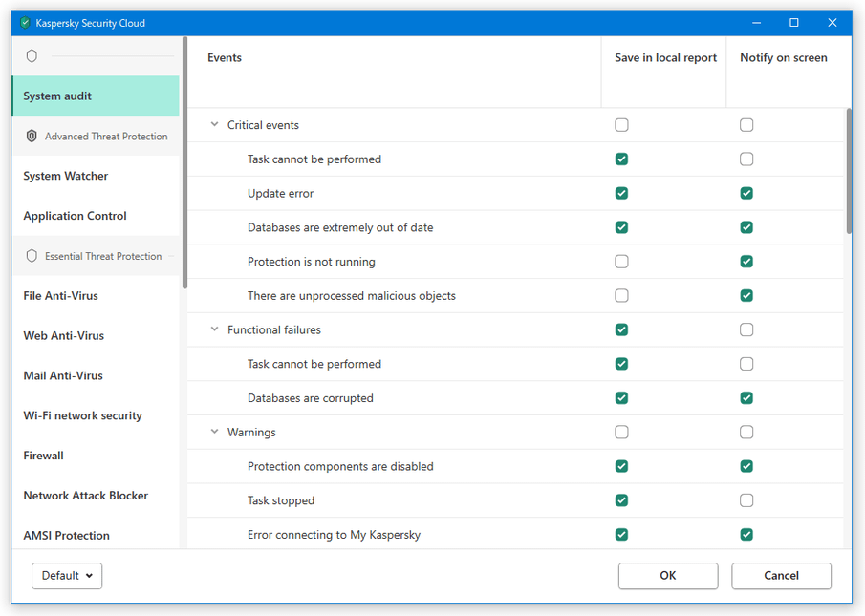
Task: Uncheck unprocessed malicious objects notify on screen
Action: pos(746,296)
